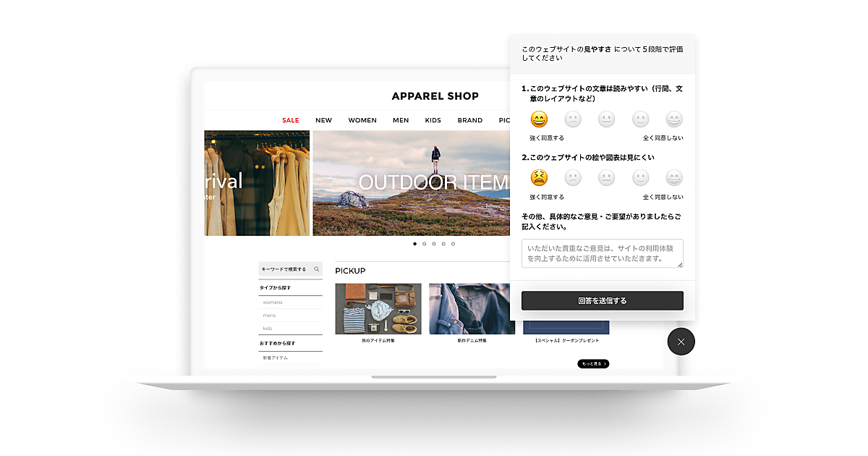Screen dimensions: 868x456
Task: Pick the neutral middle face in question 1
Action: (606, 119)
